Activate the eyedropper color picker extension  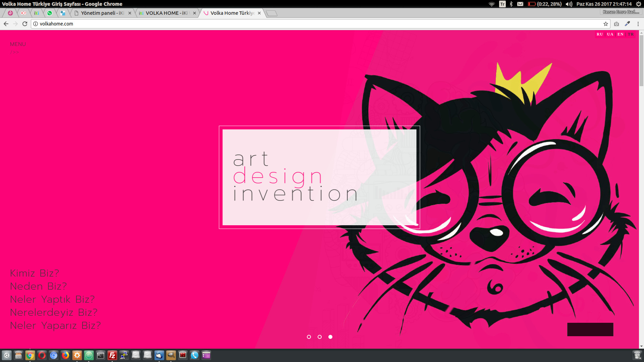click(627, 24)
